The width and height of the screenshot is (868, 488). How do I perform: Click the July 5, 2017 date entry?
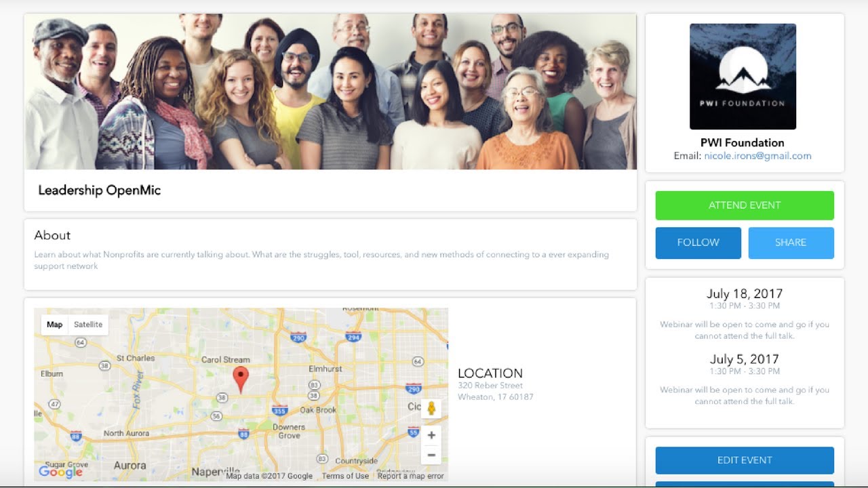(745, 359)
